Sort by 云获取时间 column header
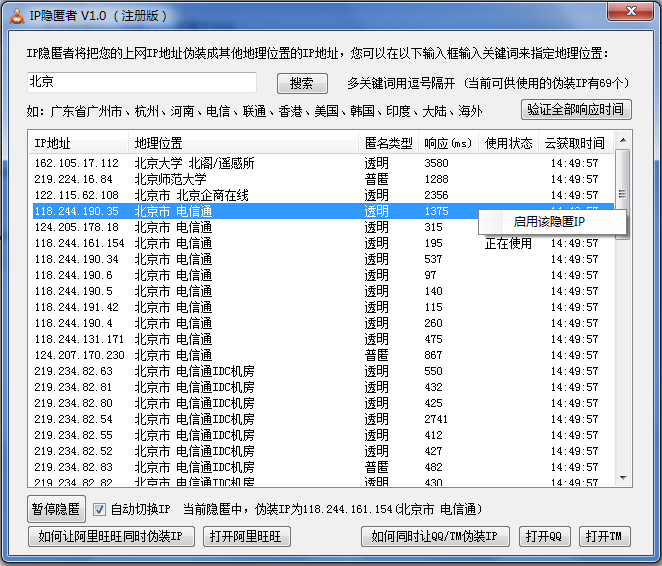 [x=576, y=143]
